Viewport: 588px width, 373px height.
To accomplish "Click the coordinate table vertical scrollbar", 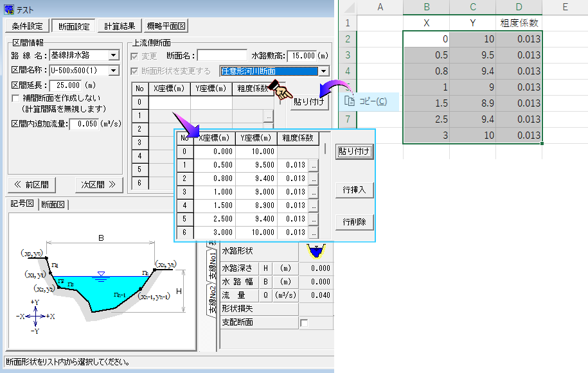I will point(325,149).
